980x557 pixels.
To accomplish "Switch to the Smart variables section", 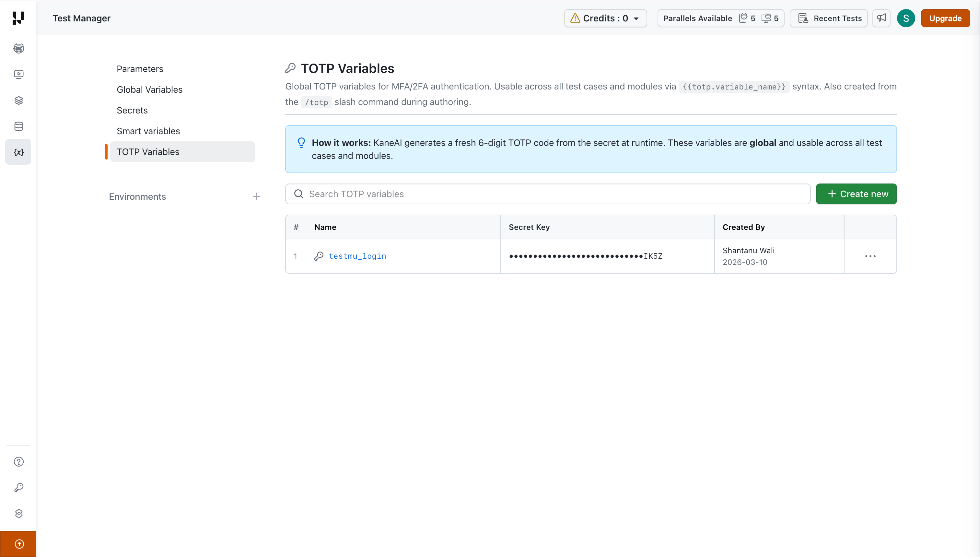I will click(148, 131).
